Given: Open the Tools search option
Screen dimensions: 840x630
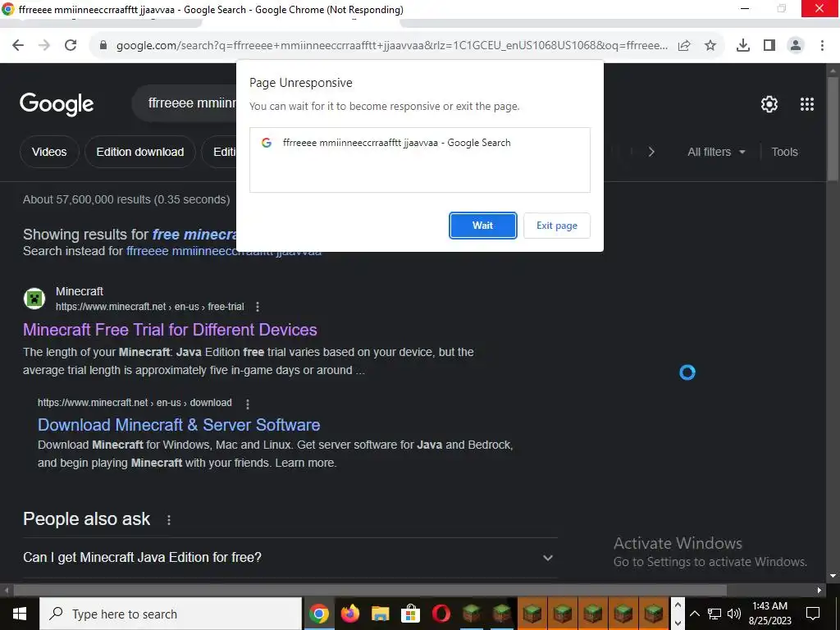Looking at the screenshot, I should [x=784, y=152].
